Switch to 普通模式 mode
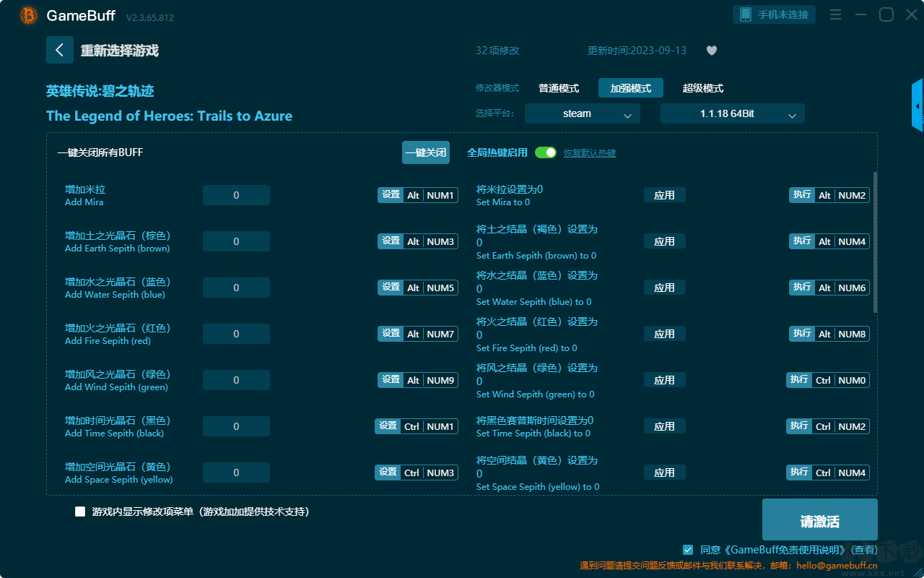 [x=559, y=88]
